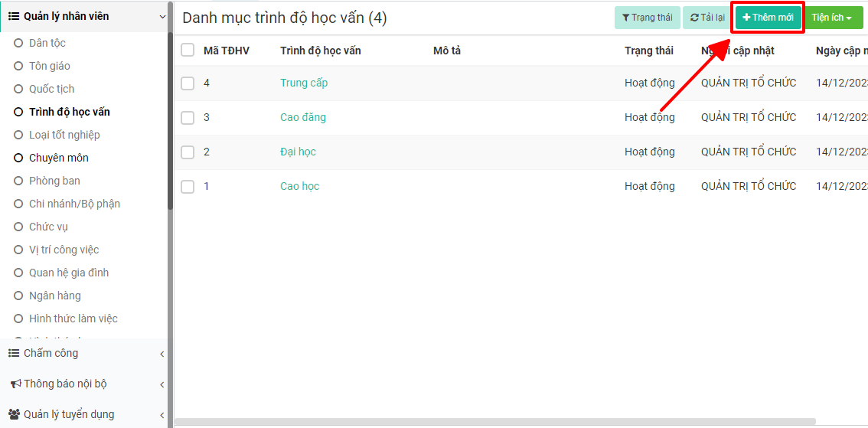Click the filter icon on Trạng thái button

(x=625, y=18)
